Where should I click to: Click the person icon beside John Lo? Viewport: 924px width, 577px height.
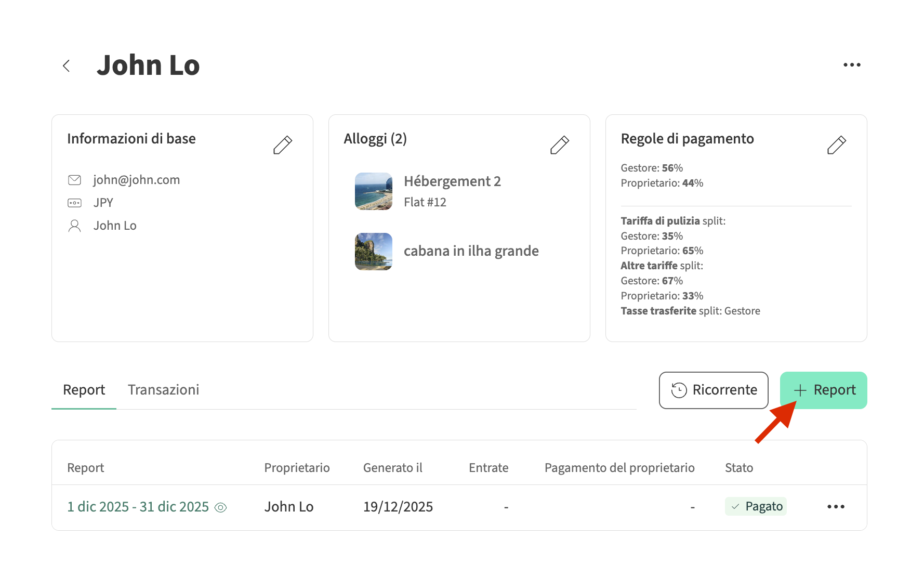[75, 226]
